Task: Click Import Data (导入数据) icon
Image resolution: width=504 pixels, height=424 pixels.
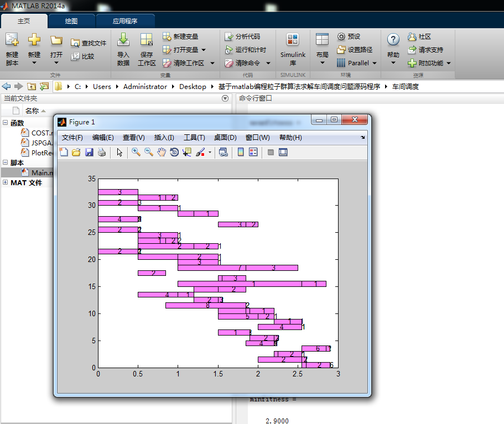Action: coord(123,39)
